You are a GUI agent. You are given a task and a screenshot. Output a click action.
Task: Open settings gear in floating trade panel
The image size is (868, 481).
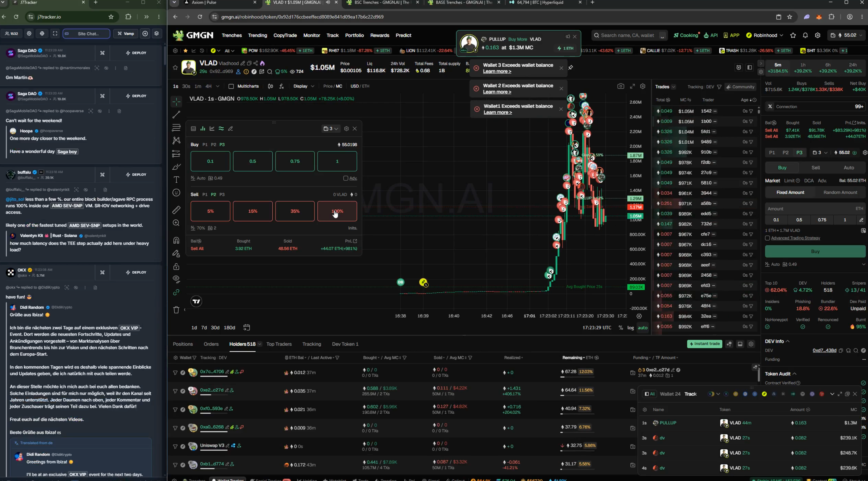[346, 129]
